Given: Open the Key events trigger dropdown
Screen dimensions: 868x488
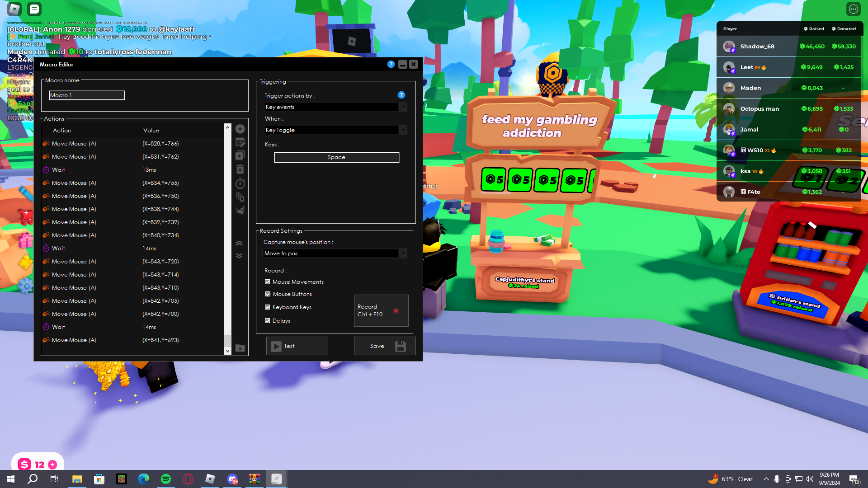Looking at the screenshot, I should click(402, 107).
